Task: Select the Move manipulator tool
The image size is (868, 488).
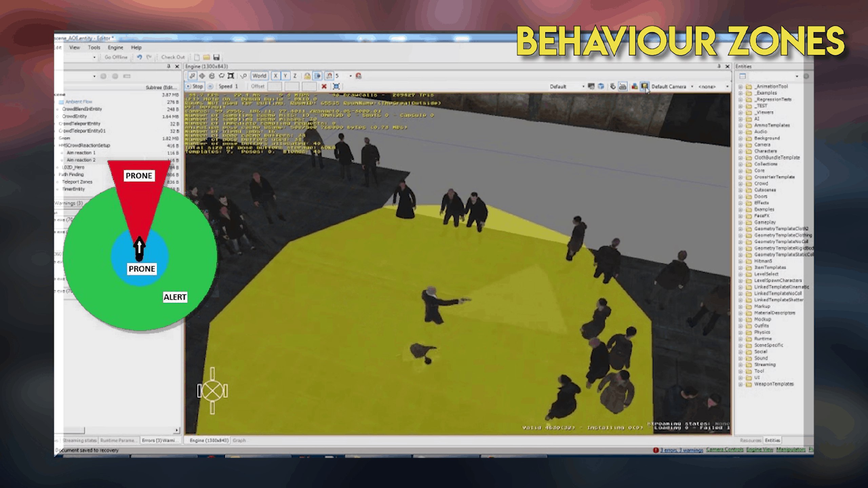Action: (202, 76)
